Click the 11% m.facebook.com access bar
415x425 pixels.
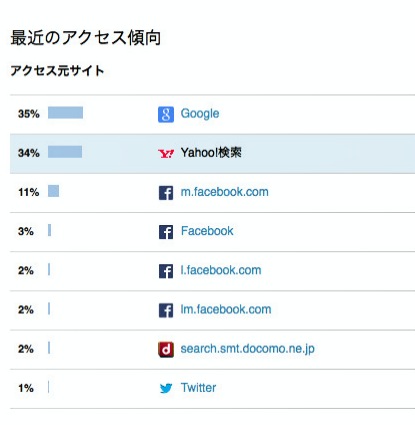[x=53, y=191]
